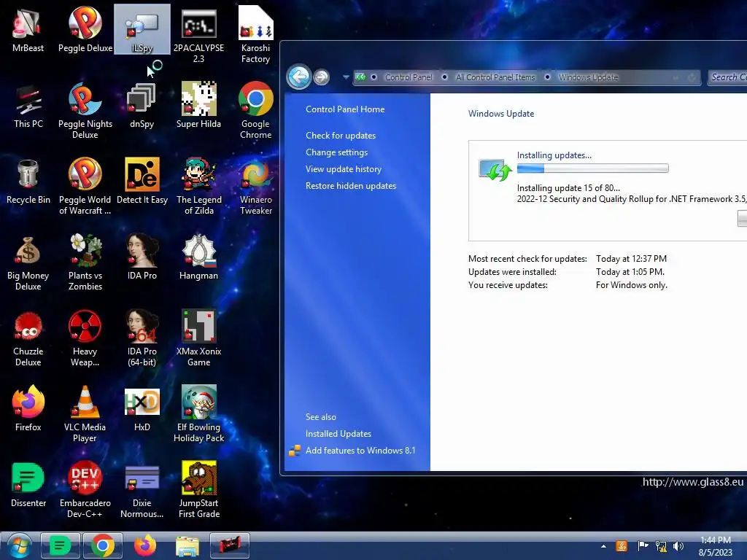Open JumpStart First Grade icon

(x=198, y=489)
